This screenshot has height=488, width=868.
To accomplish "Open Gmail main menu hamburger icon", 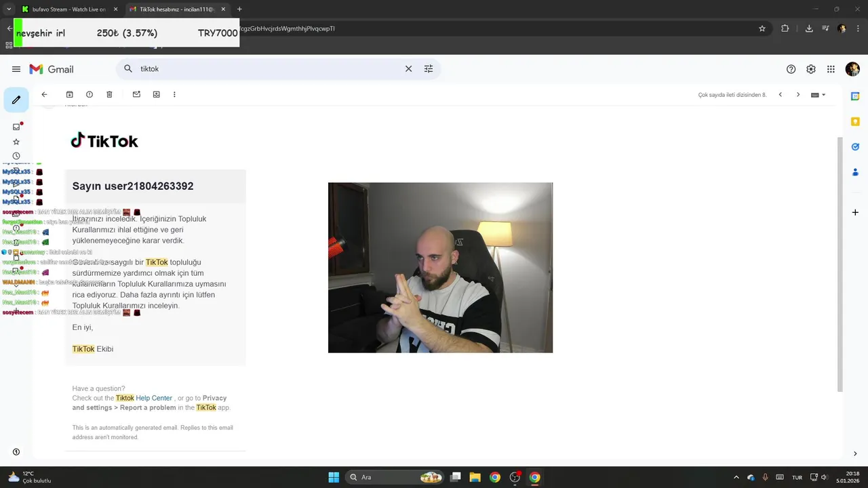I will (x=16, y=69).
